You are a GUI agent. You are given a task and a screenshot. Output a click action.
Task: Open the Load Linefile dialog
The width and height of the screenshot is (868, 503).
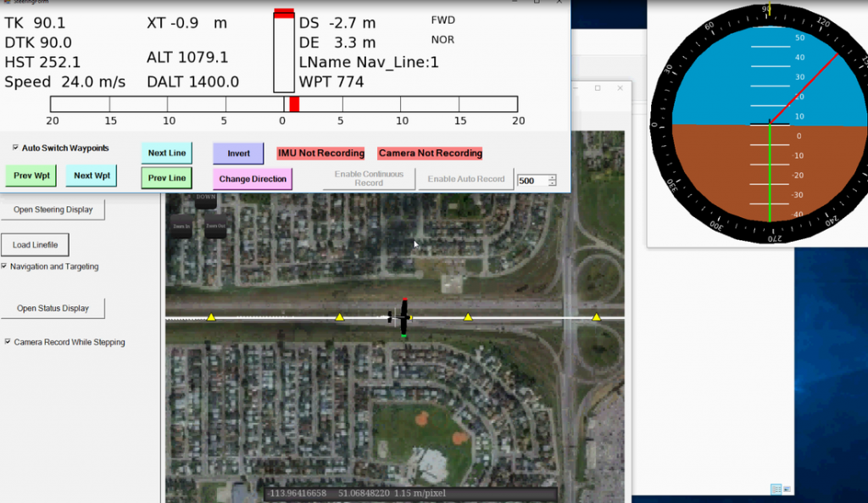click(x=35, y=245)
